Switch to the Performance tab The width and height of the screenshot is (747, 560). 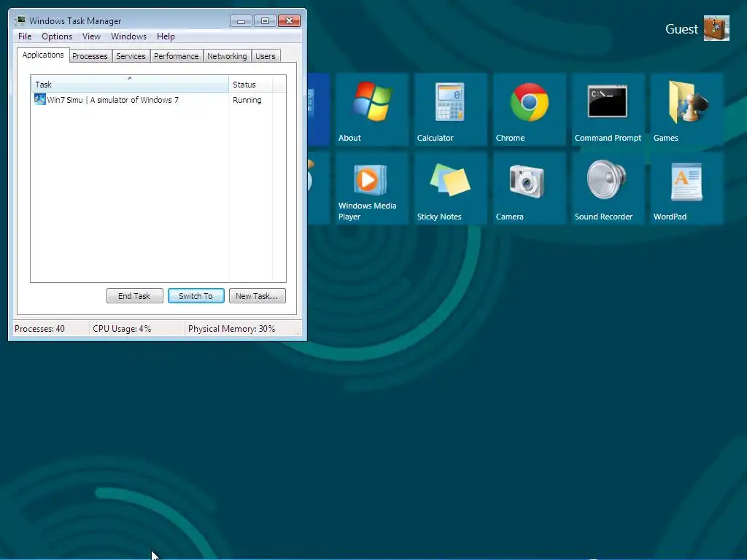pyautogui.click(x=177, y=56)
